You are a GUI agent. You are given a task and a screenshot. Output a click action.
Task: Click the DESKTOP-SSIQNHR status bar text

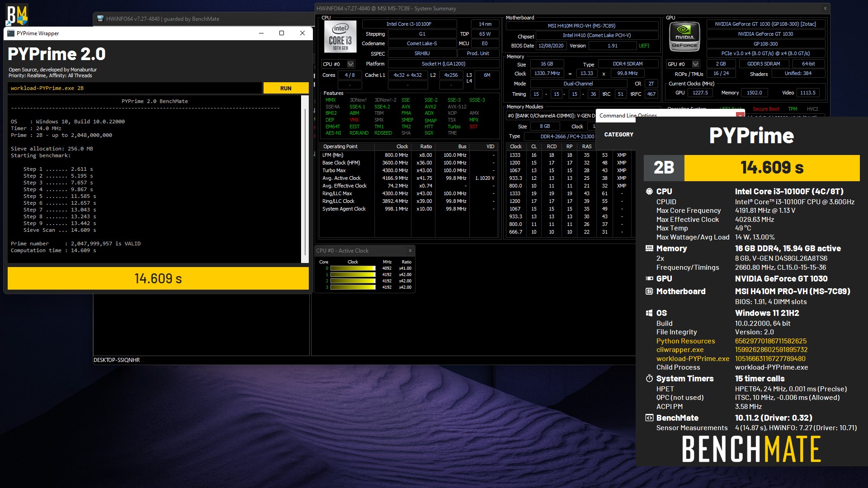tap(117, 360)
